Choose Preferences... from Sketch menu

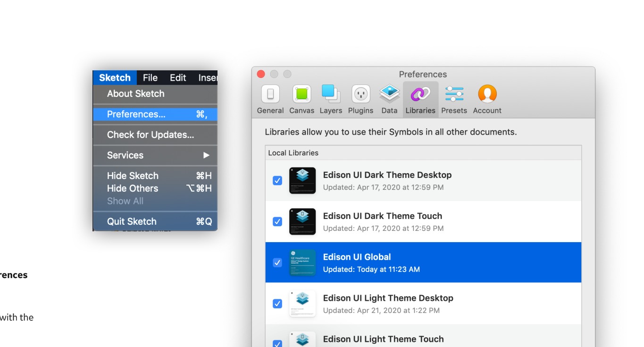tap(155, 114)
